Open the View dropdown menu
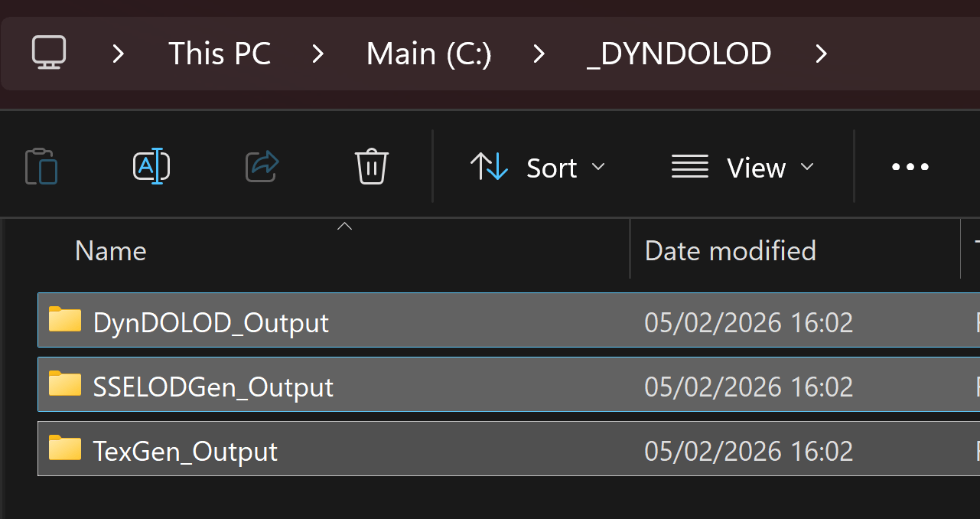The image size is (980, 519). 742,167
